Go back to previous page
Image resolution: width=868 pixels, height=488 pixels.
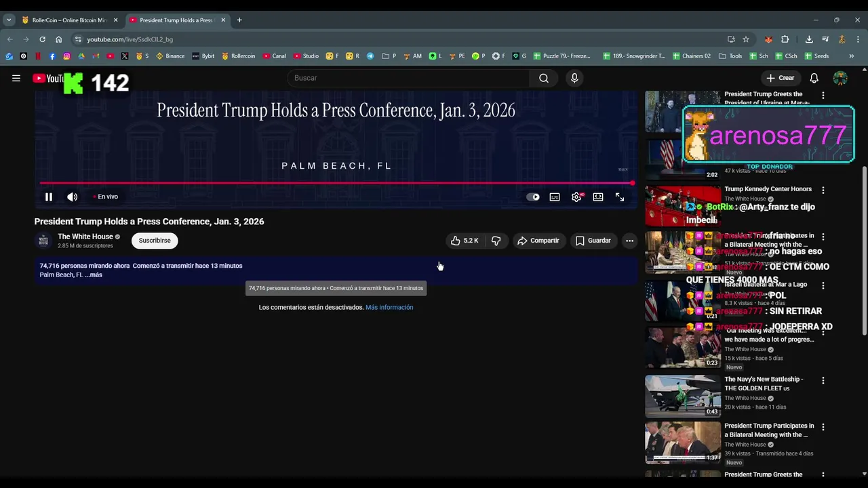click(x=9, y=39)
